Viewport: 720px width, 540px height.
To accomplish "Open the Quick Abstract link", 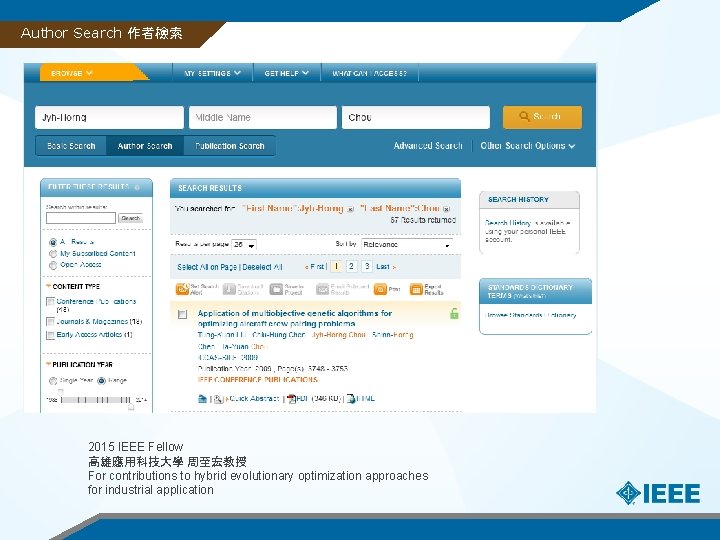I will [x=253, y=399].
